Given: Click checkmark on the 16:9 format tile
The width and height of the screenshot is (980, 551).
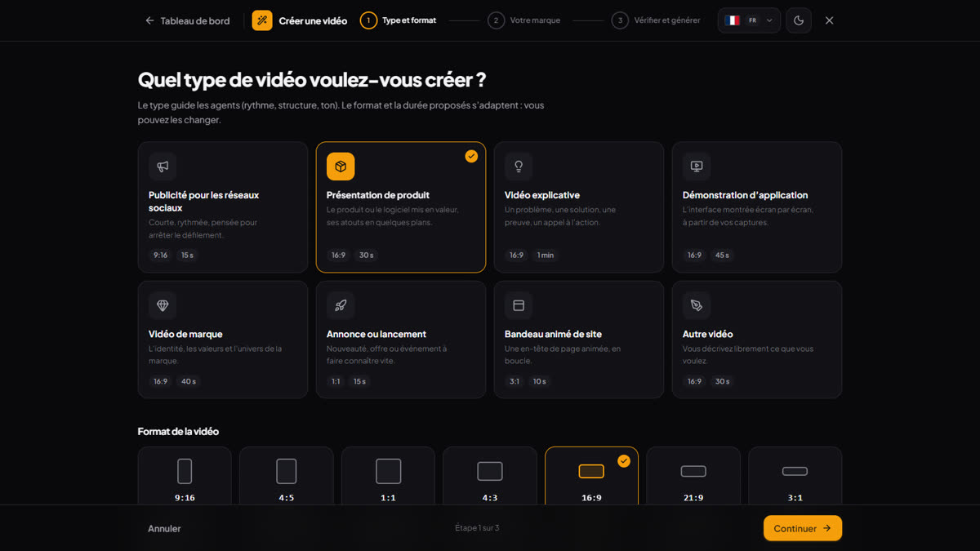Looking at the screenshot, I should 624,461.
